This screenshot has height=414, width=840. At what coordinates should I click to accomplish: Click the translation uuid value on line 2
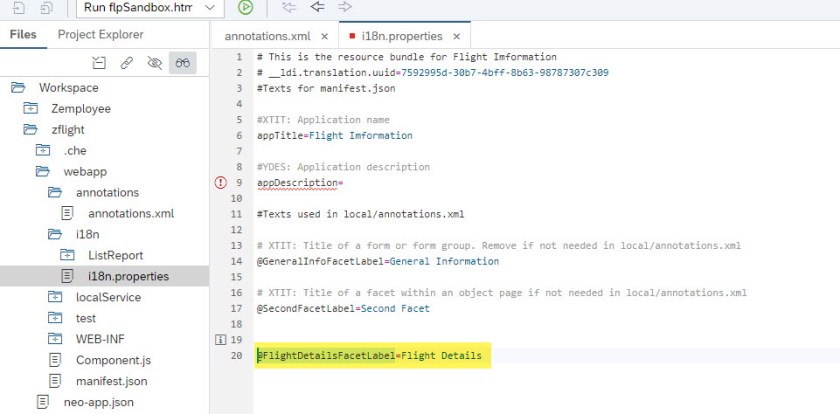(505, 72)
